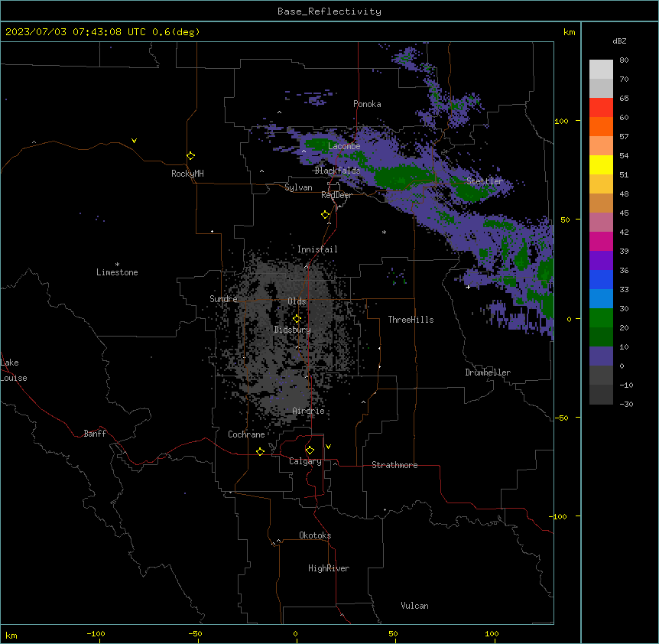The height and width of the screenshot is (644, 659).
Task: Click the yellow diamond marker below Cochrane
Action: (x=260, y=451)
